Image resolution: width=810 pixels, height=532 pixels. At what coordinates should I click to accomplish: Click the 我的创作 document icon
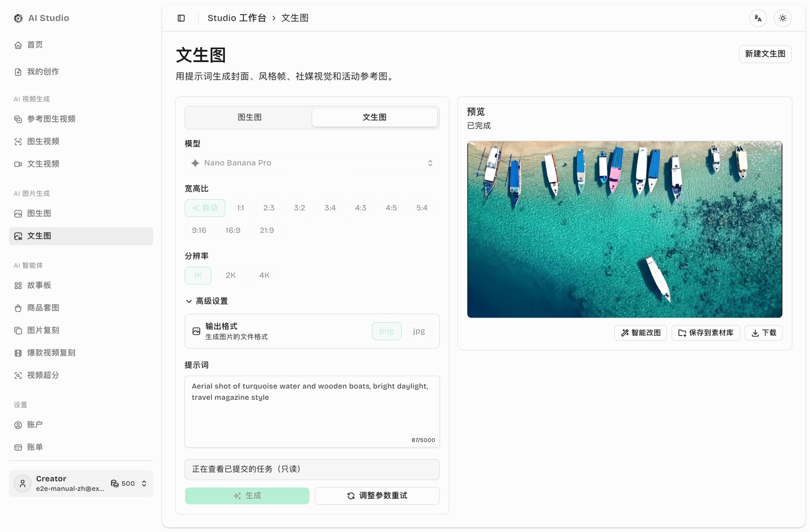18,72
